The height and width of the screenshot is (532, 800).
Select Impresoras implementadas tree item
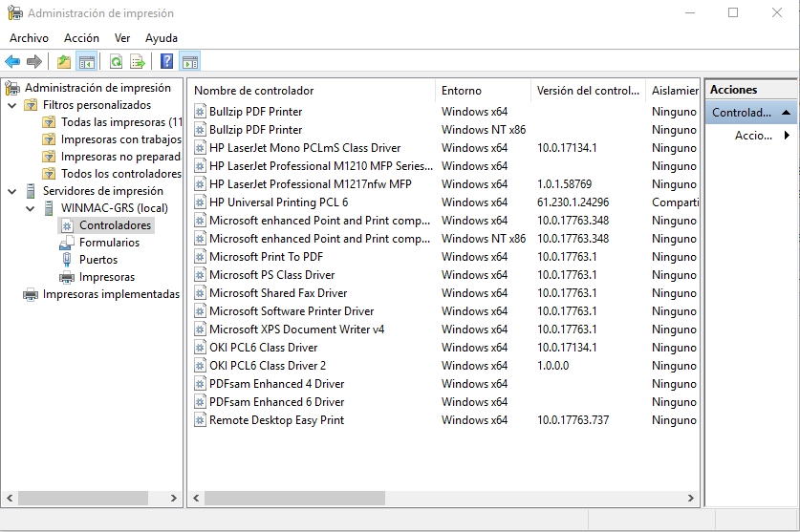111,294
